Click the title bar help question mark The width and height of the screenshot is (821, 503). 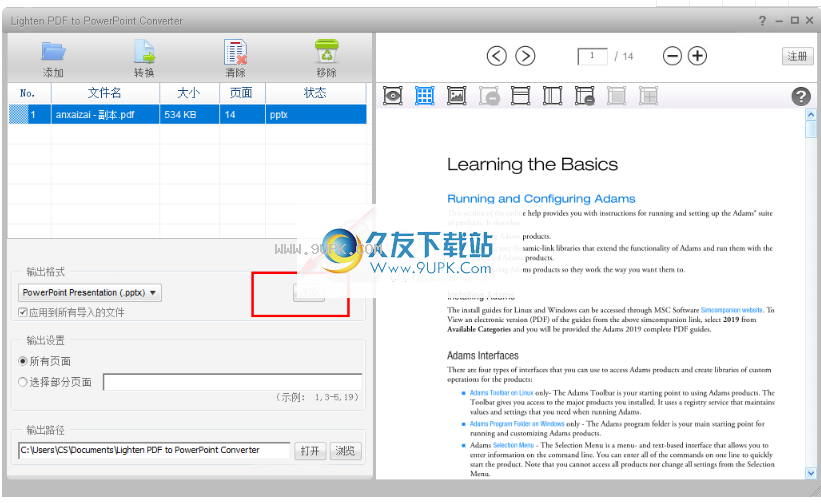click(762, 21)
